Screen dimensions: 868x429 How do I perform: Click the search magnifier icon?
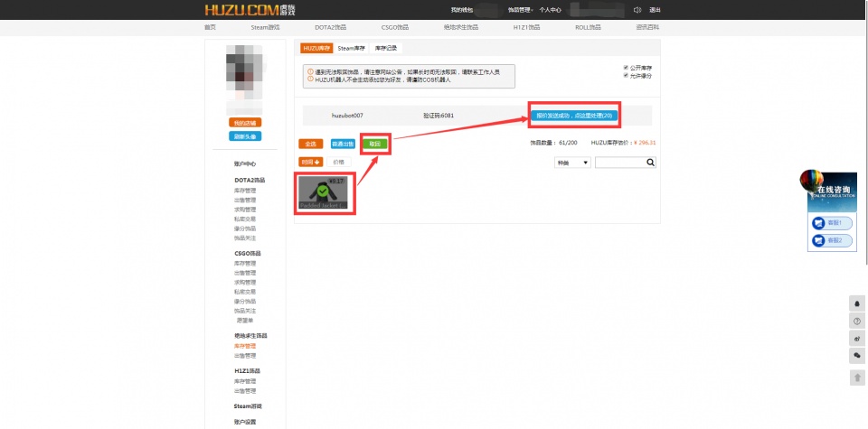(x=650, y=163)
